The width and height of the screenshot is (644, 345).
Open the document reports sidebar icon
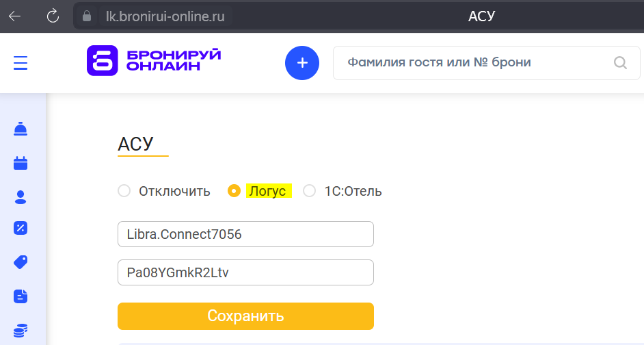tap(21, 296)
